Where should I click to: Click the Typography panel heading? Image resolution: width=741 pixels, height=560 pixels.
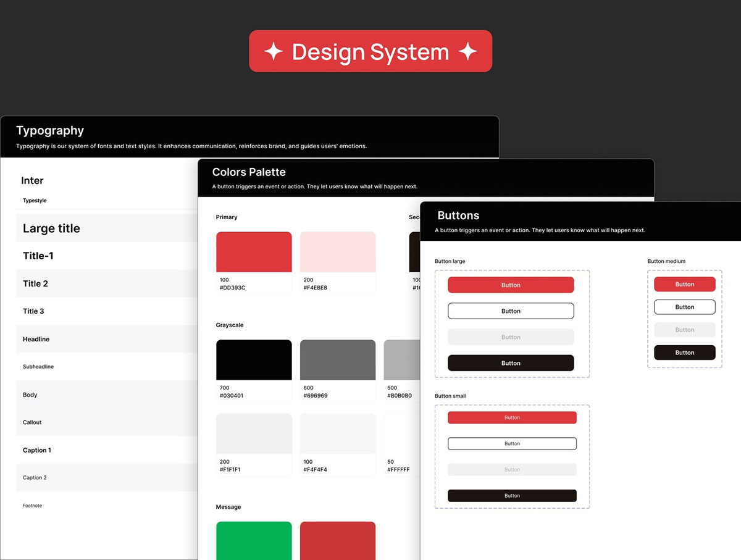point(50,130)
